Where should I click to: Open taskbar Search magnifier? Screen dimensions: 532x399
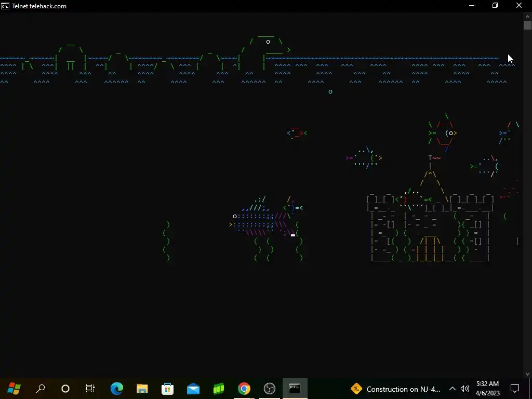(x=41, y=388)
